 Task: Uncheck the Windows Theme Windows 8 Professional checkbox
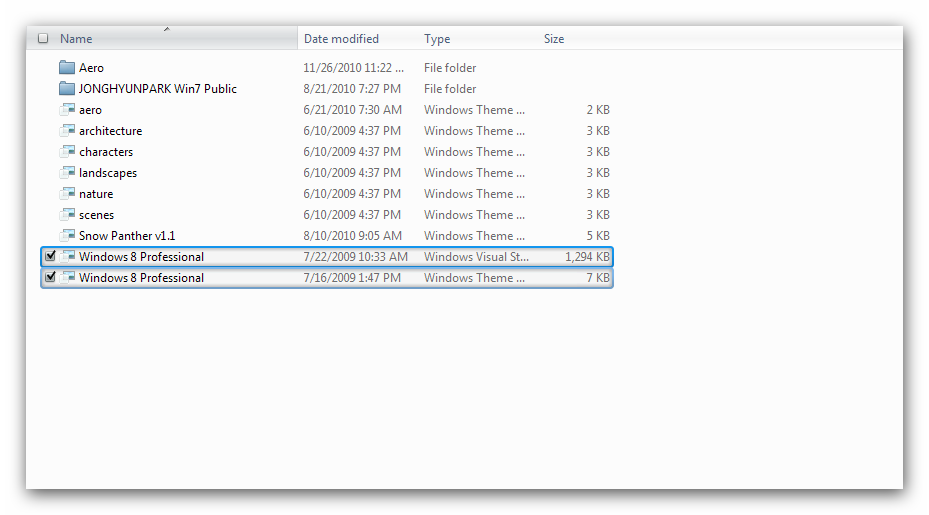[x=50, y=277]
